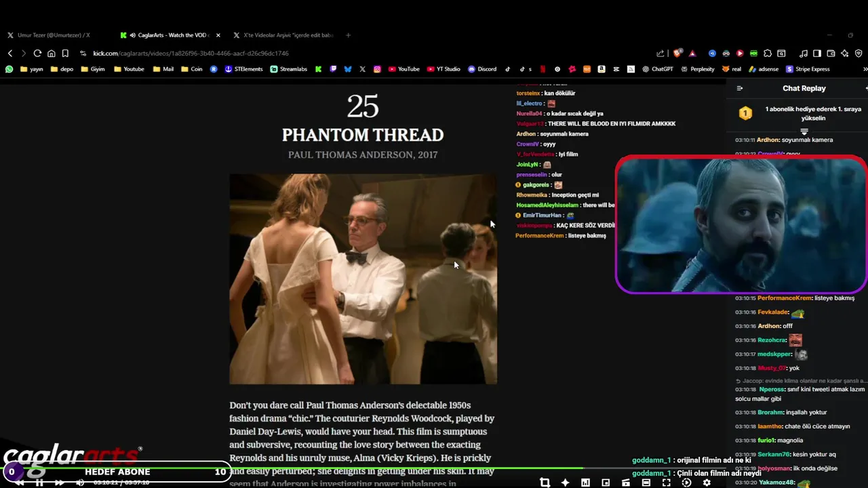The width and height of the screenshot is (868, 488).
Task: Click chat username Rezohcra in Chat Replay
Action: coord(772,340)
